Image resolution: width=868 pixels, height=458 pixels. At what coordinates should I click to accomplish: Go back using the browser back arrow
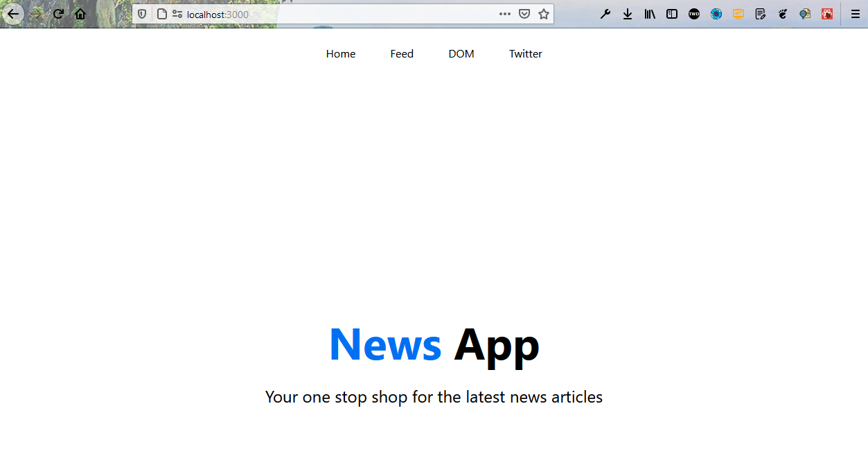(13, 14)
